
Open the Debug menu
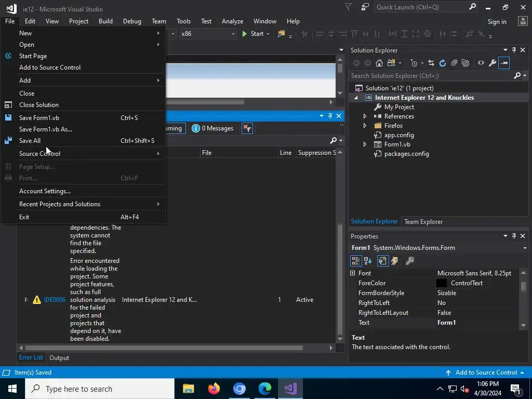tap(132, 21)
